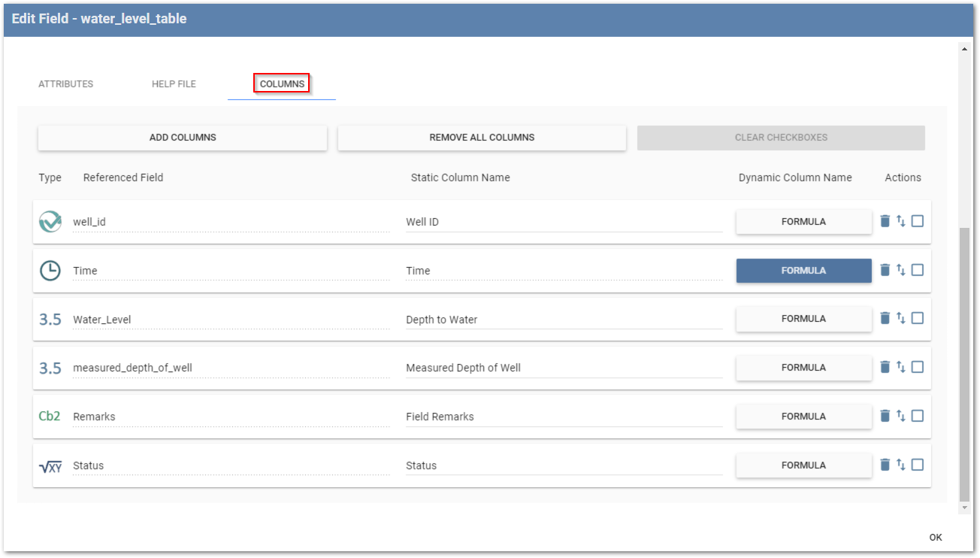Click the reorder arrows icon for Water_Level row
Image resolution: width=980 pixels, height=558 pixels.
coord(900,317)
